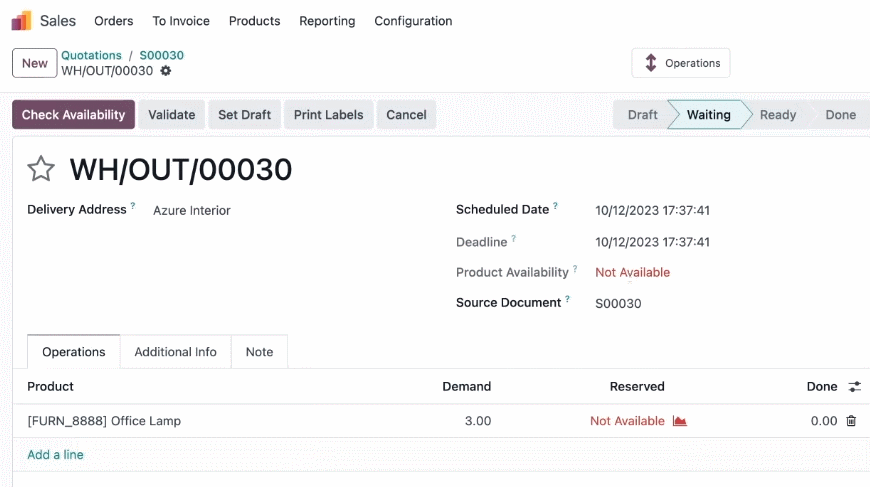Expand the Configuration menu
The image size is (870, 487).
(x=413, y=21)
